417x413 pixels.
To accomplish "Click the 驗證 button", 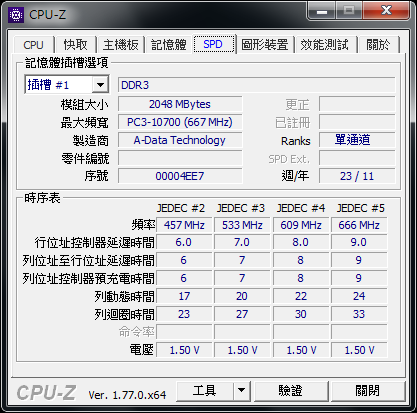I will click(x=291, y=390).
